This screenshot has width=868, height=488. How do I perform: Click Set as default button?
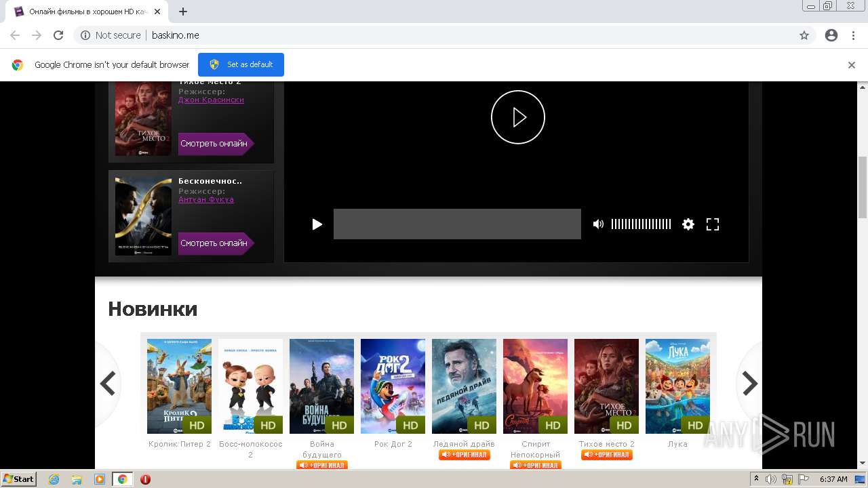[241, 64]
